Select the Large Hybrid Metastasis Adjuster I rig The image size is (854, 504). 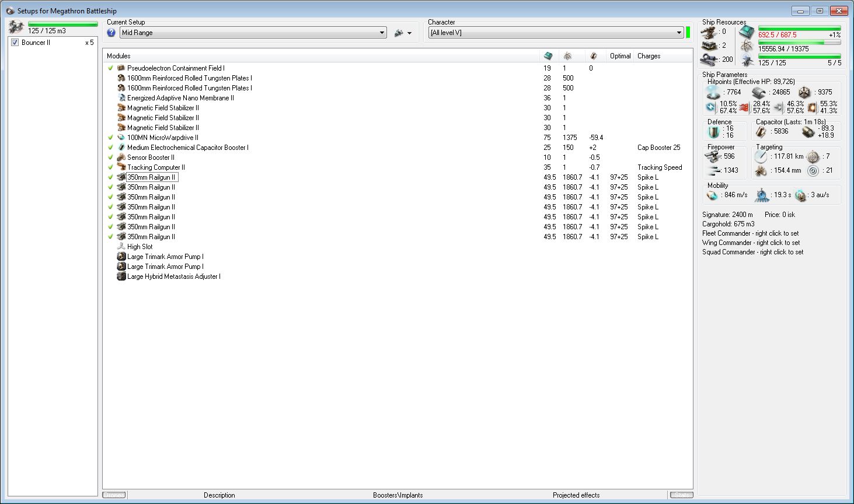pos(398,276)
